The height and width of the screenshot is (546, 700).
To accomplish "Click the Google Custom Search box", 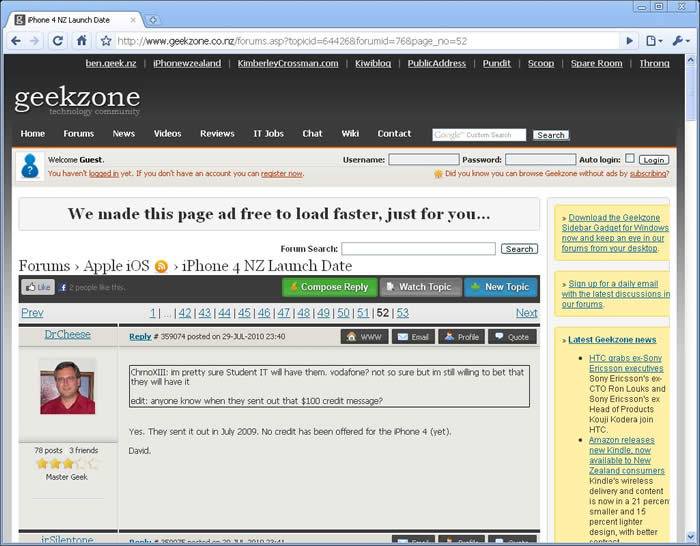I will [x=479, y=135].
